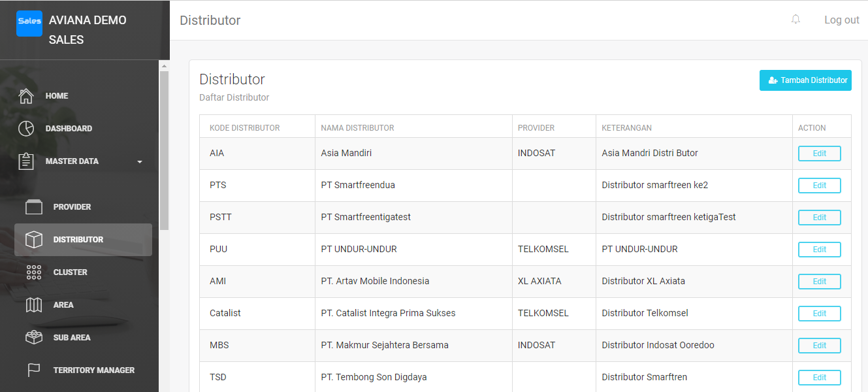868x392 pixels.
Task: Edit the PT UNDUR-UNDUR distributor
Action: pos(819,250)
